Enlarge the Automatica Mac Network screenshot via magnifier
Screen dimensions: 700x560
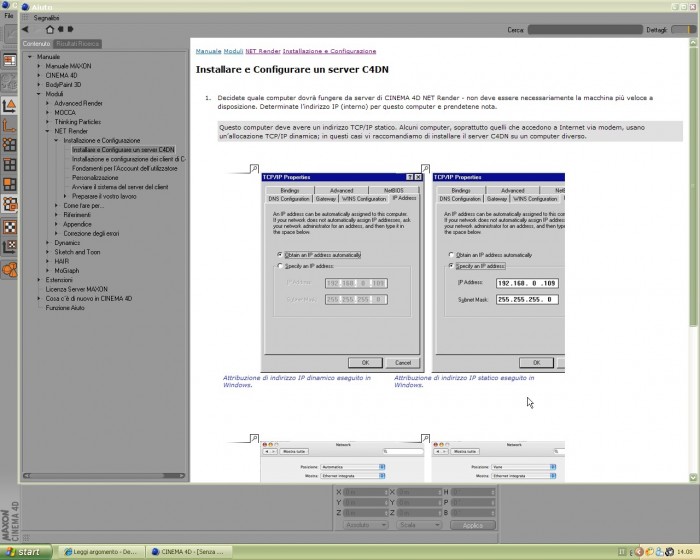254,438
